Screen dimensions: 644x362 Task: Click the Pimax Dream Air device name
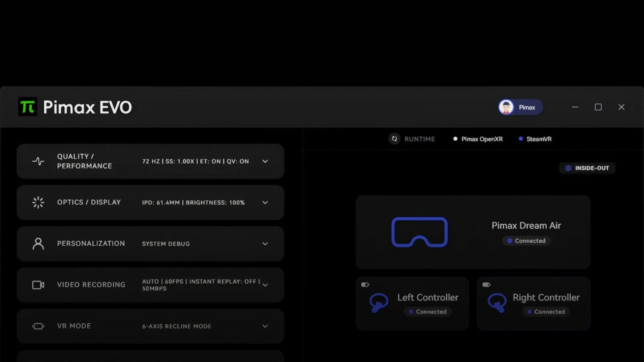point(526,226)
